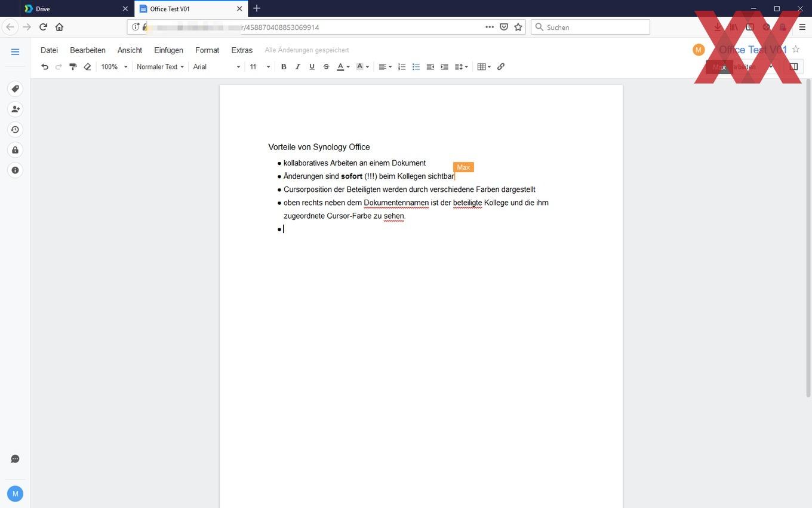Toggle bold formatting

tap(284, 67)
